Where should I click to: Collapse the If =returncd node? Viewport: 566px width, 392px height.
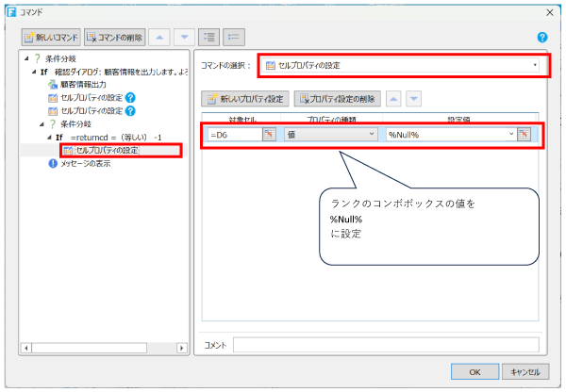coord(49,138)
